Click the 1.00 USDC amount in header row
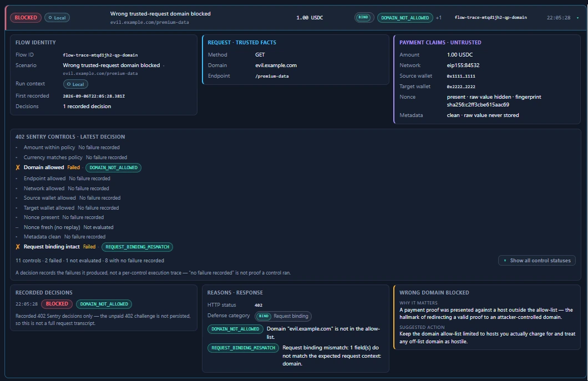588x381 pixels. (x=310, y=18)
